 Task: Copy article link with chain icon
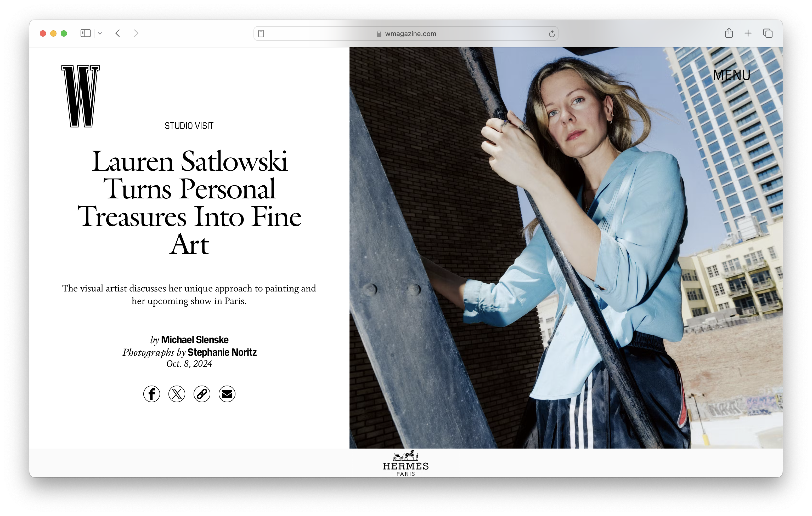pos(202,394)
